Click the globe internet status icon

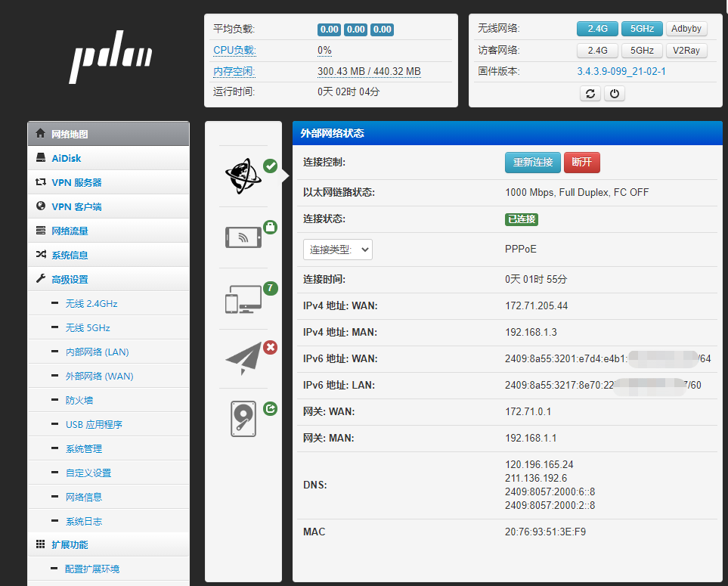pos(243,176)
